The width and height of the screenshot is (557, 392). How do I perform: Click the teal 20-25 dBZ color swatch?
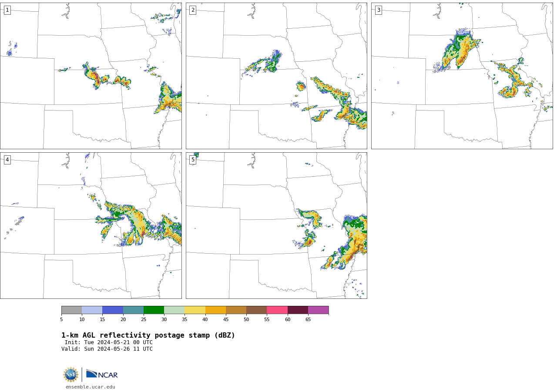(x=133, y=310)
